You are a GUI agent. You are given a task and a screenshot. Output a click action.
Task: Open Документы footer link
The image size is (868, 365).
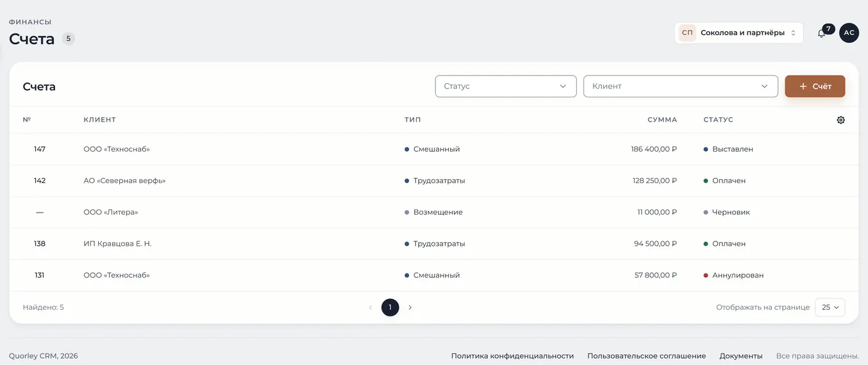pos(741,356)
